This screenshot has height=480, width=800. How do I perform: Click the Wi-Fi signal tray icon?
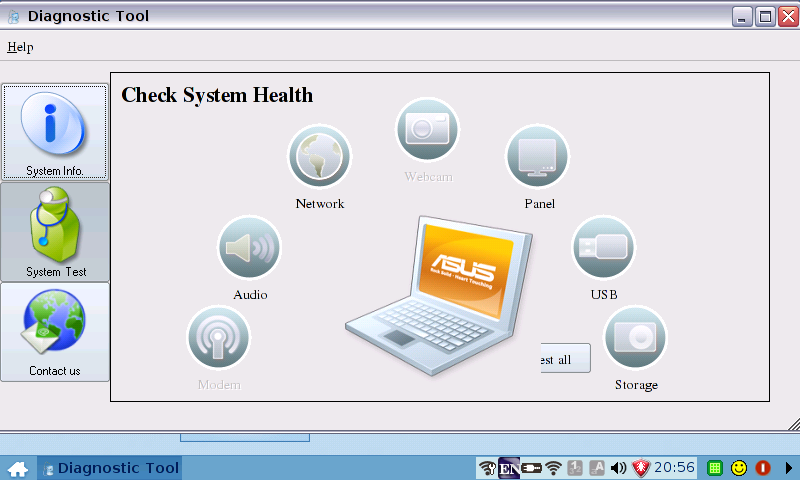click(553, 468)
